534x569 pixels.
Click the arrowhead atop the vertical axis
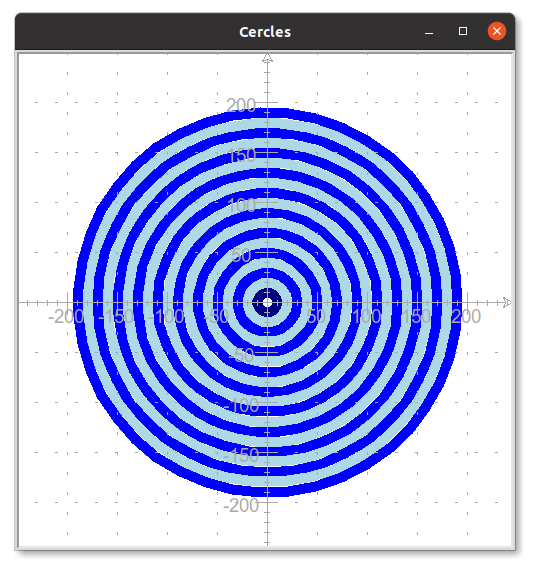(x=267, y=58)
